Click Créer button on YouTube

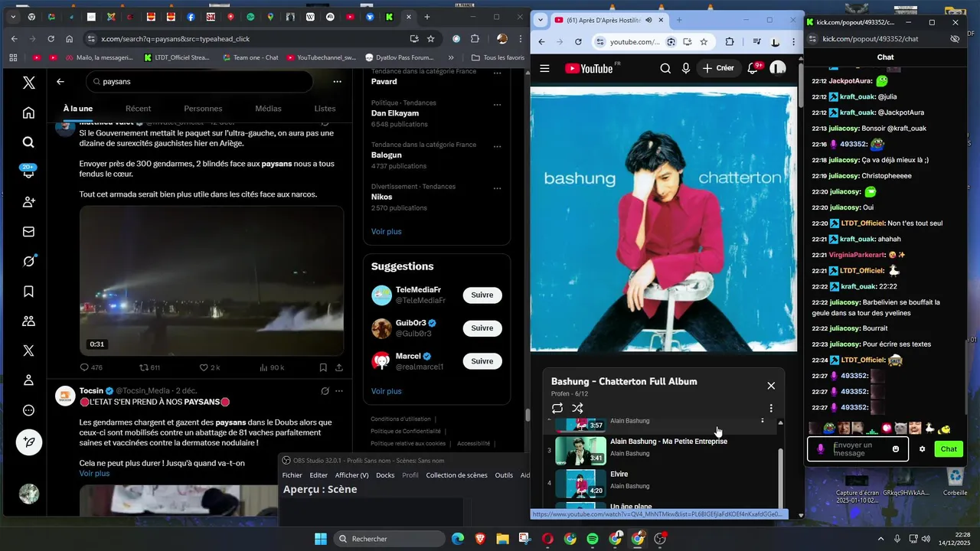coord(718,68)
